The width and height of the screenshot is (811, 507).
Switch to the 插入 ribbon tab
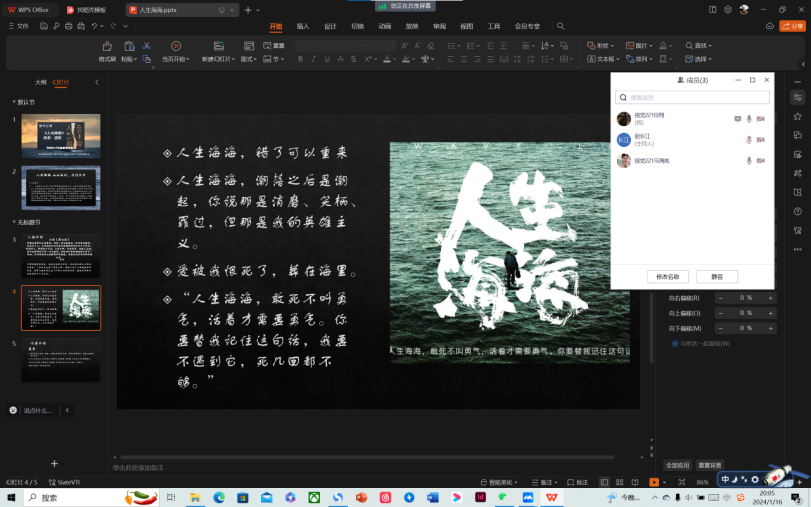click(x=302, y=27)
